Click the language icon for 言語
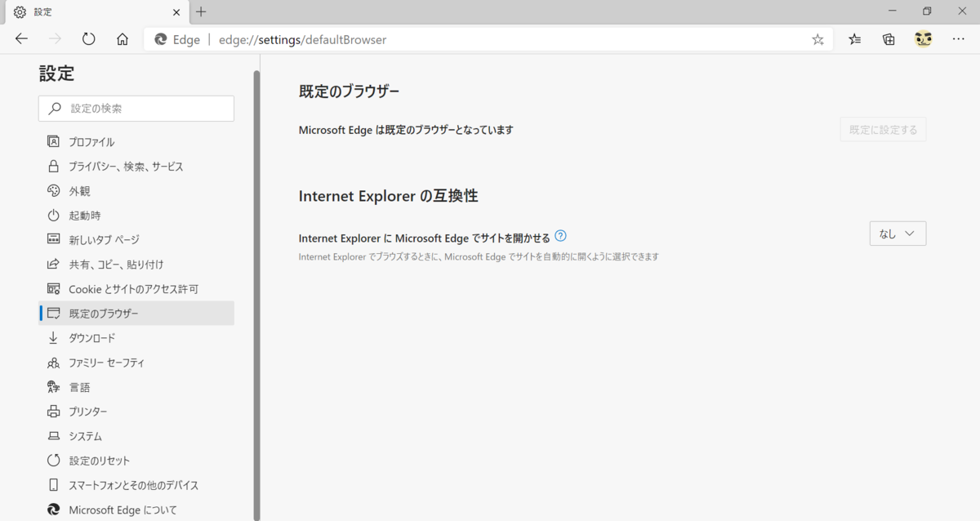 coord(53,386)
